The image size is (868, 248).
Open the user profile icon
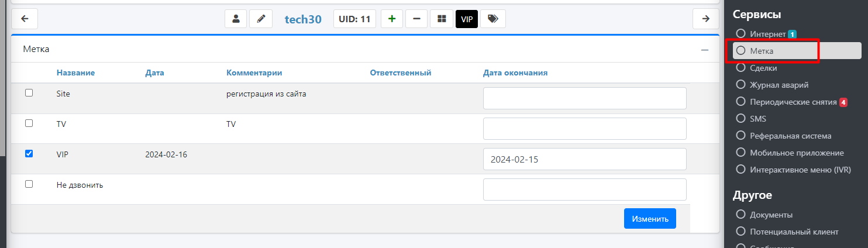pos(236,19)
